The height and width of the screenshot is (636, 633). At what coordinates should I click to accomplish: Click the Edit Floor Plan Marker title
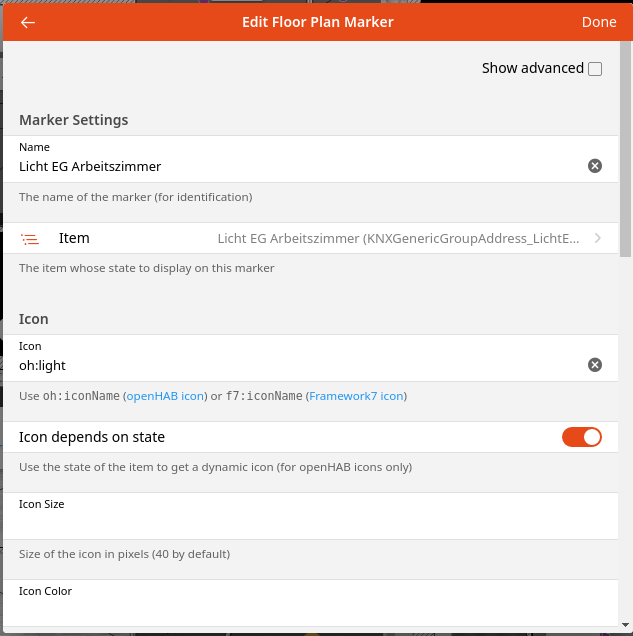click(x=318, y=22)
